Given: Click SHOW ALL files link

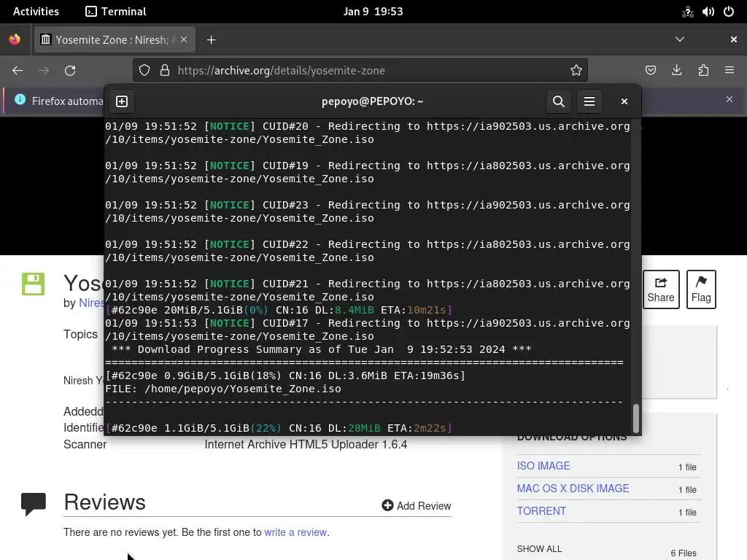Looking at the screenshot, I should (x=539, y=549).
